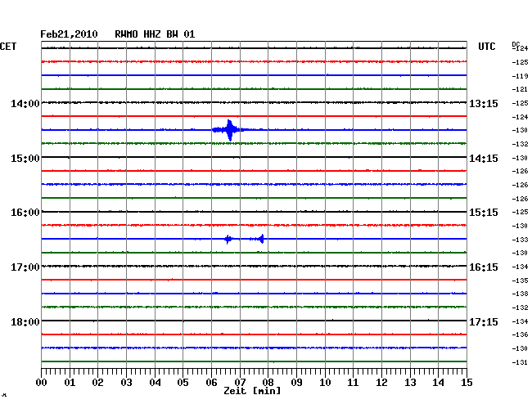Select the 17:00 CET time label
532x404 pixels.
click(x=25, y=267)
